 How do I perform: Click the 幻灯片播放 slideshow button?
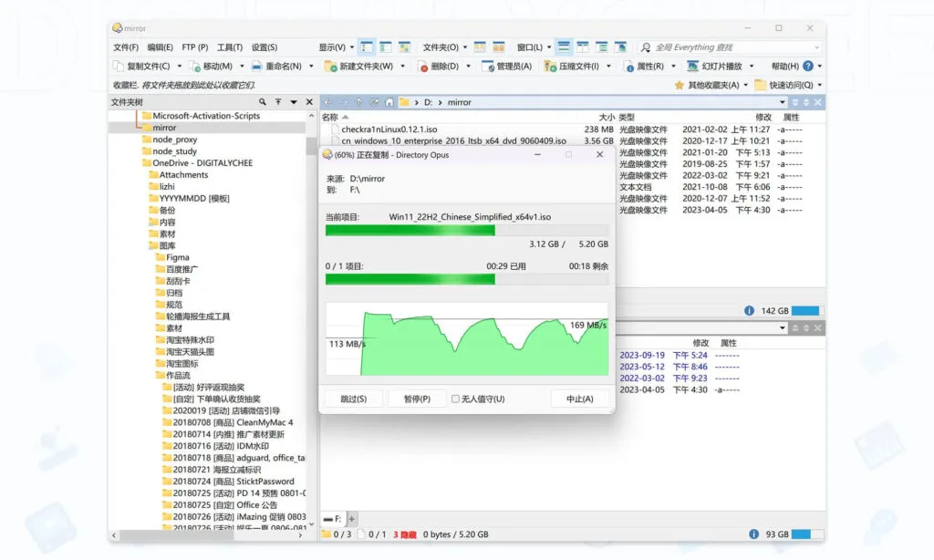pos(715,67)
